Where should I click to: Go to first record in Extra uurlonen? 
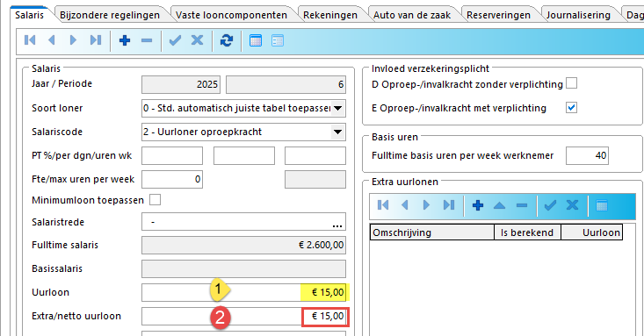383,205
